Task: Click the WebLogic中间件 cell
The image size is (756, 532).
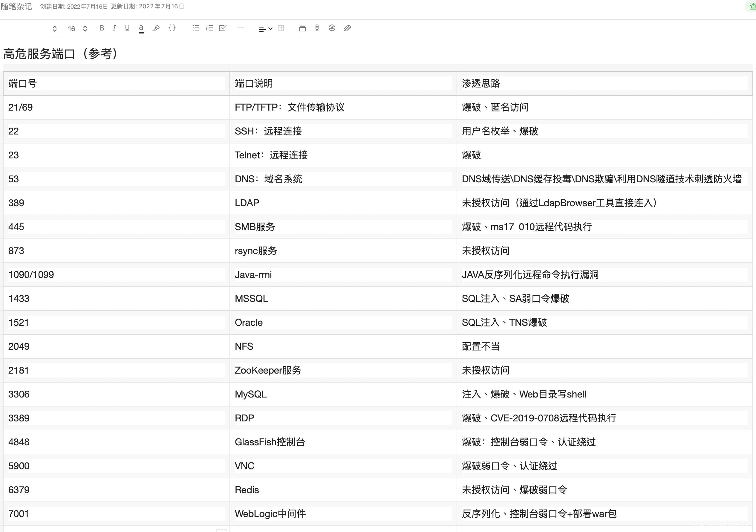Action: click(343, 514)
